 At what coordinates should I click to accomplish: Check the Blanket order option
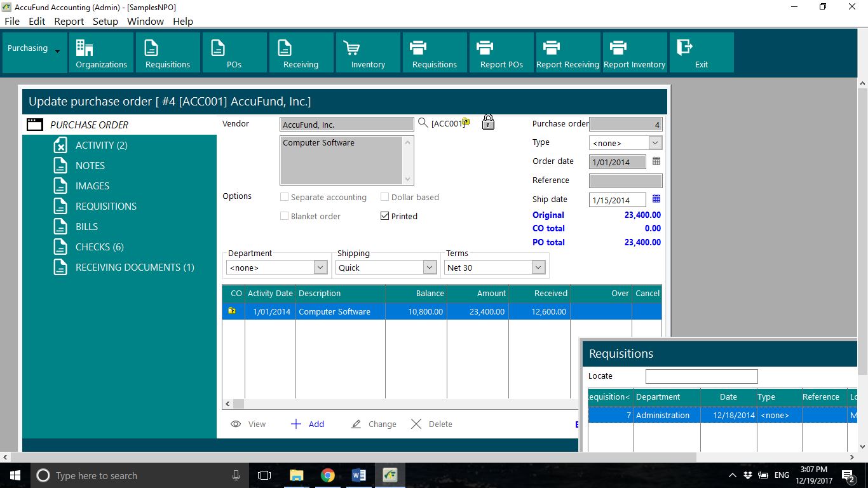(283, 216)
